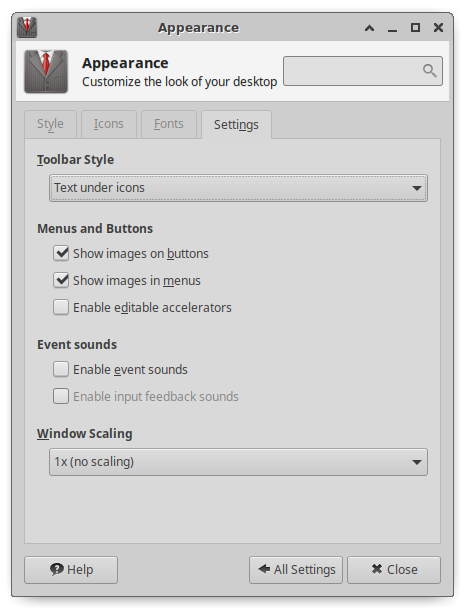
Task: Switch to the Icons tab
Action: coord(109,124)
